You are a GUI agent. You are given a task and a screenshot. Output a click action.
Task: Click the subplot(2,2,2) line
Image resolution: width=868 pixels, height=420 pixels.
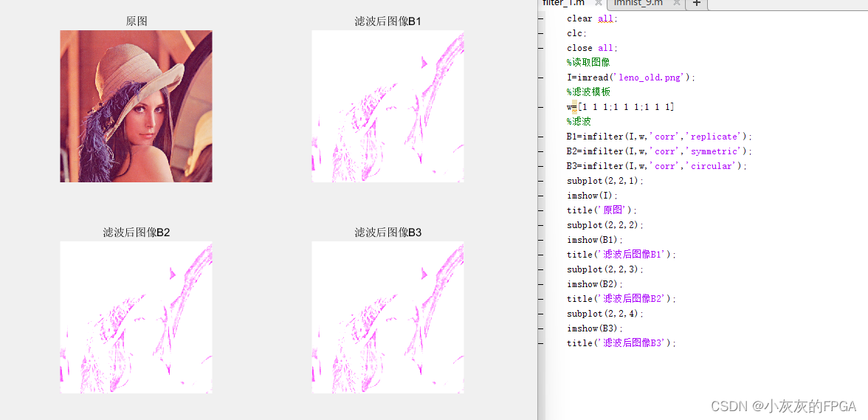point(605,225)
